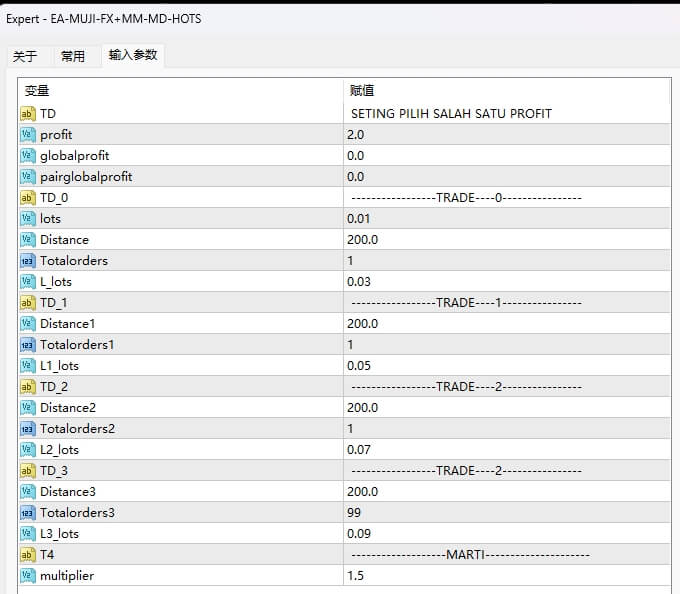Click the icon beside L_lots
The height and width of the screenshot is (594, 680).
click(27, 281)
